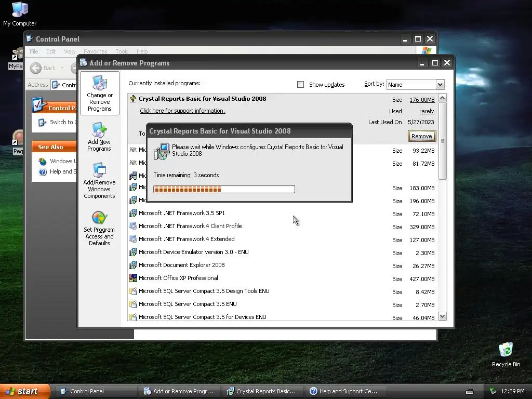Click Microsoft .NET Framework 3.5 SP1 icon
The height and width of the screenshot is (399, 532).
[133, 213]
